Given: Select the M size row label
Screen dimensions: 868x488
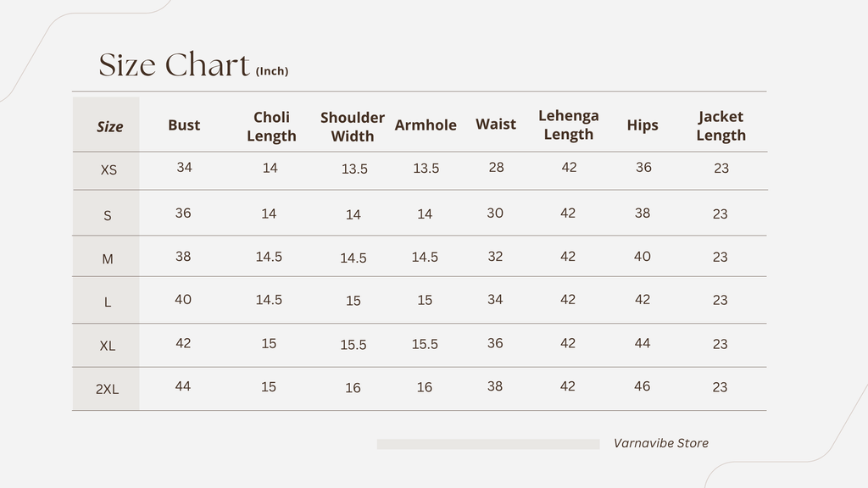Looking at the screenshot, I should pyautogui.click(x=108, y=259).
